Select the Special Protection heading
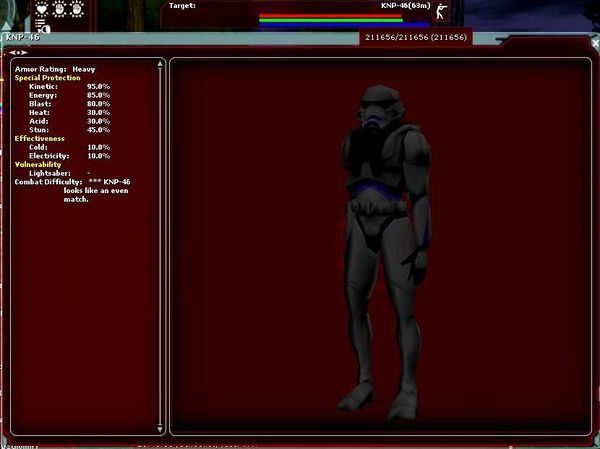 (47, 78)
